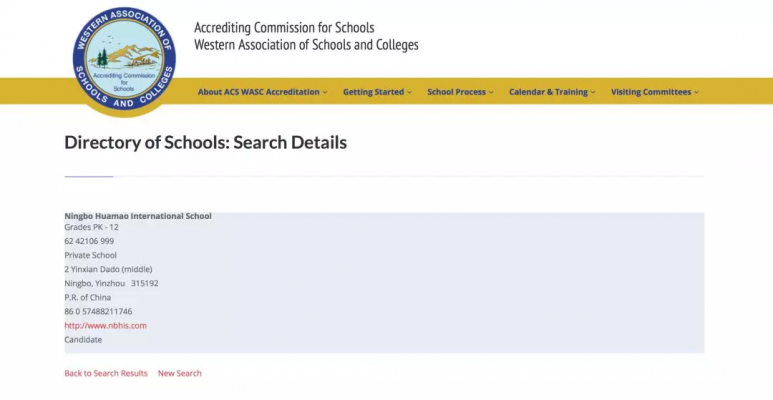The image size is (773, 400).
Task: Click the Accrediting Commission for Schools title
Action: (x=284, y=27)
